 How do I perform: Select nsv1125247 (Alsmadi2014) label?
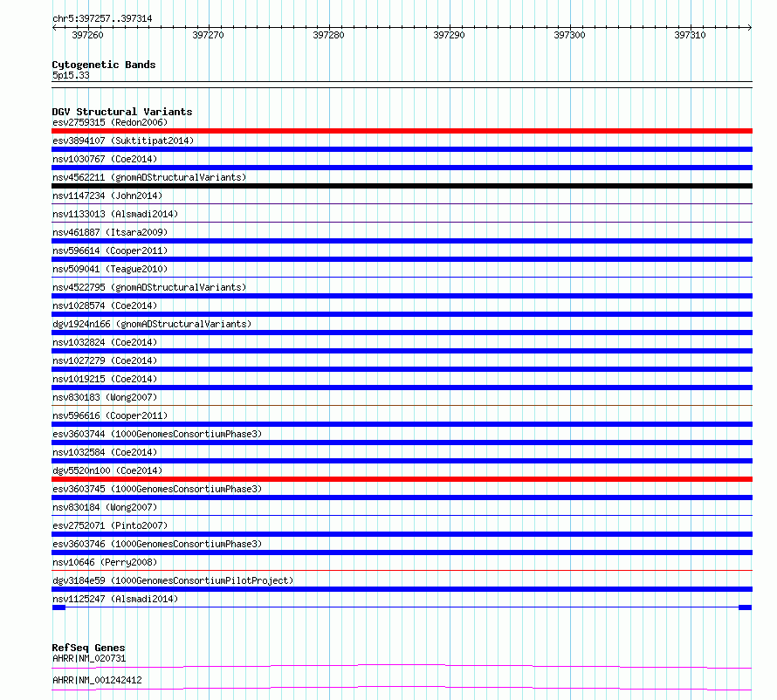(x=115, y=599)
